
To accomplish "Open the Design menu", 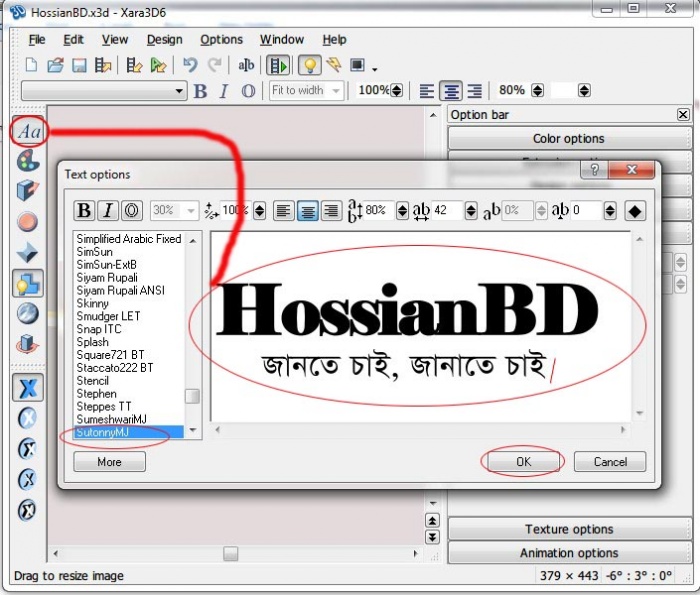I will [165, 40].
